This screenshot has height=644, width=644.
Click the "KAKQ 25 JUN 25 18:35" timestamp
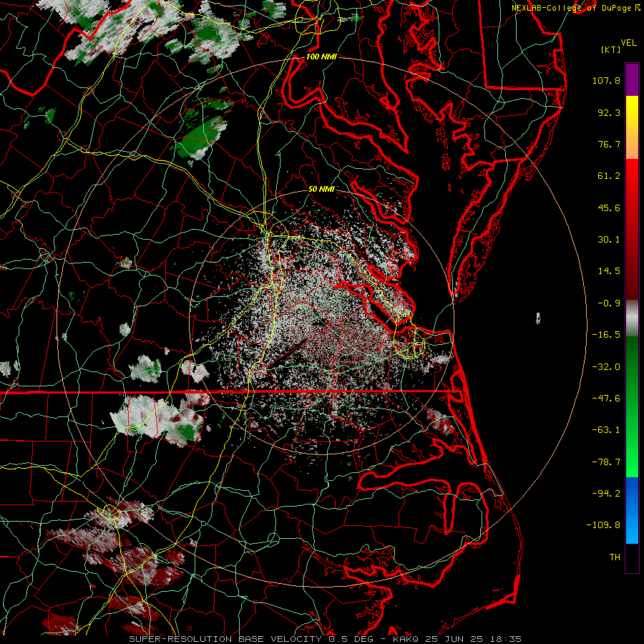457,639
